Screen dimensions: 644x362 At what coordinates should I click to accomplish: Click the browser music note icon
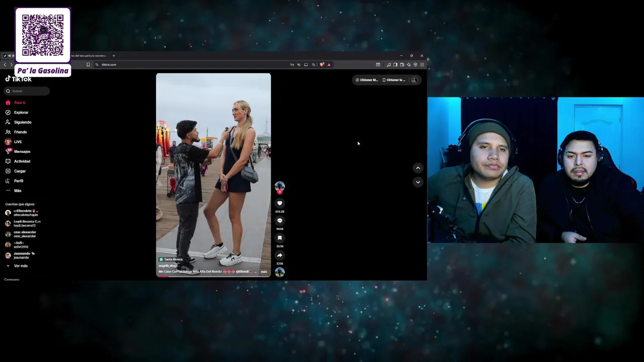tap(388, 64)
